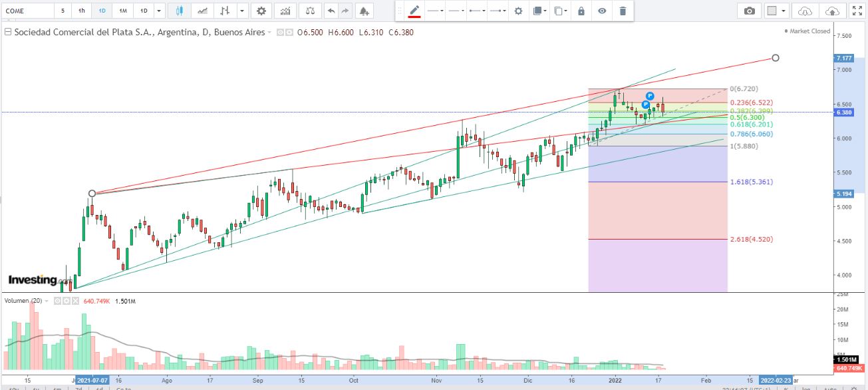Take a chart snapshot with the camera icon
The image size is (868, 390).
tap(750, 11)
